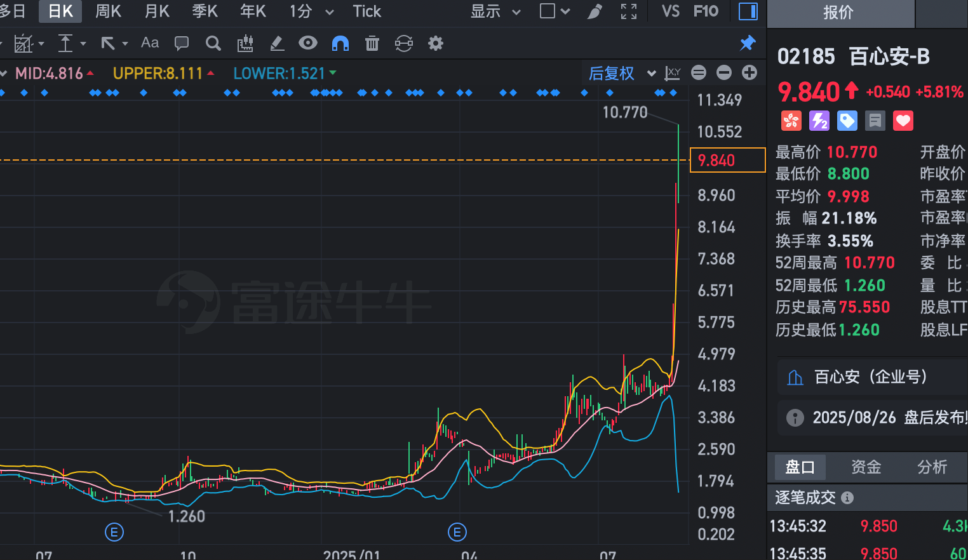Pin the drawing toolbar

click(x=748, y=43)
